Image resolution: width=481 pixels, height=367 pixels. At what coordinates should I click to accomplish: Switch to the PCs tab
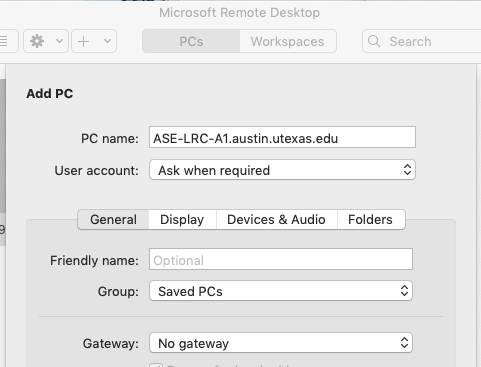click(x=191, y=41)
